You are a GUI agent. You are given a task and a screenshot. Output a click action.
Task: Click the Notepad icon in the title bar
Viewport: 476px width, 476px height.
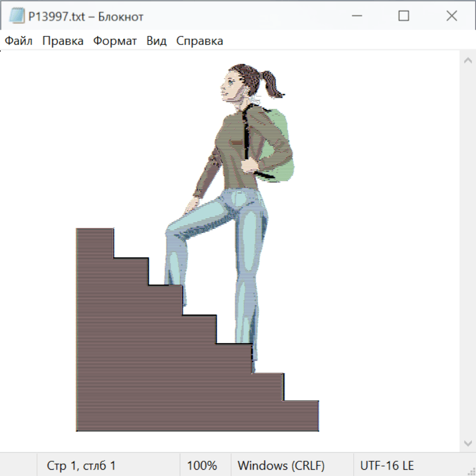(17, 16)
